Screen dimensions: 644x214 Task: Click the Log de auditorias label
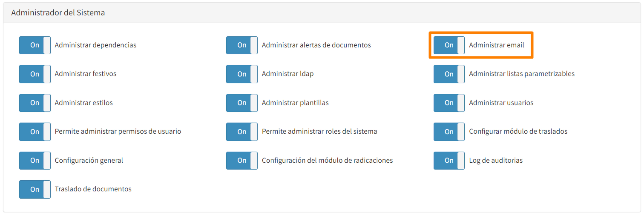coord(496,160)
